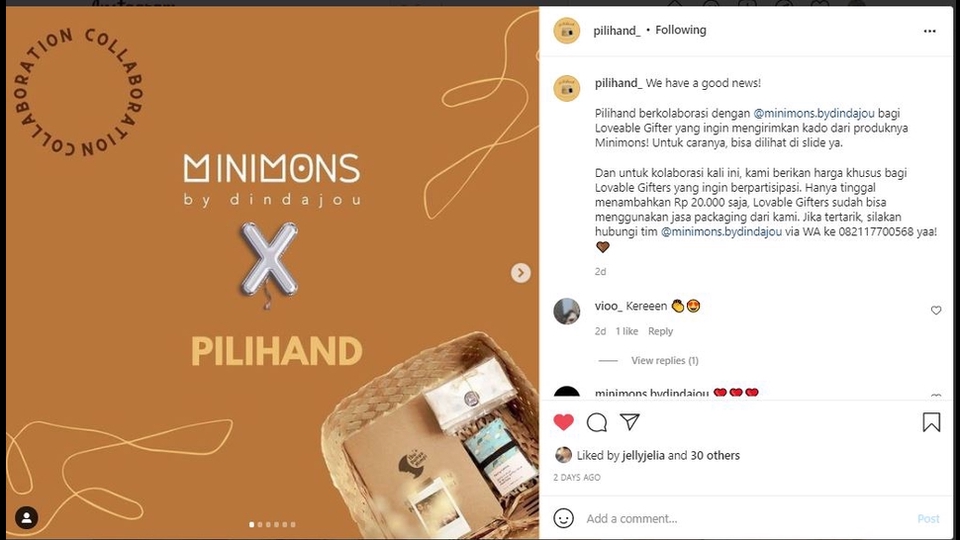This screenshot has width=960, height=540.
Task: Click Reply under vioo_ comment
Action: [660, 331]
